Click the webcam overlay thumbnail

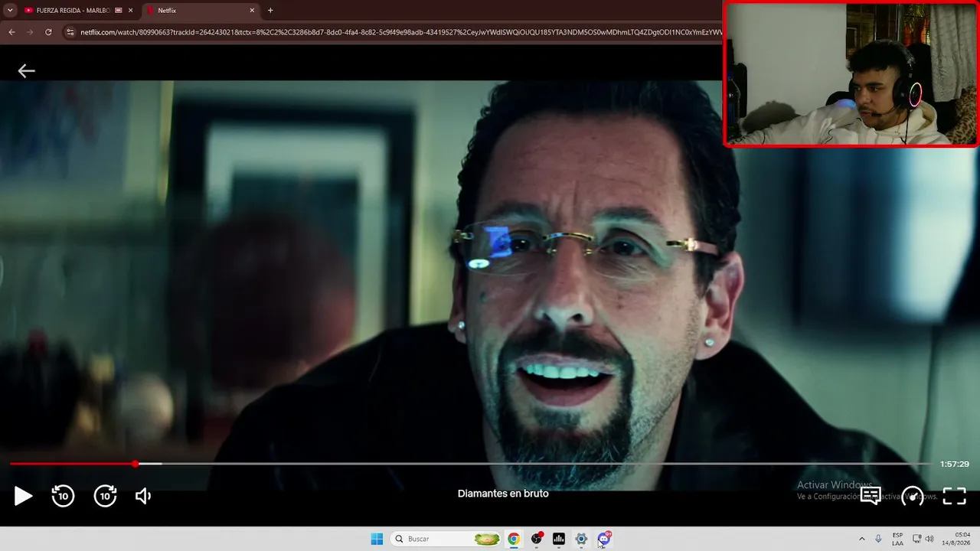pyautogui.click(x=851, y=73)
